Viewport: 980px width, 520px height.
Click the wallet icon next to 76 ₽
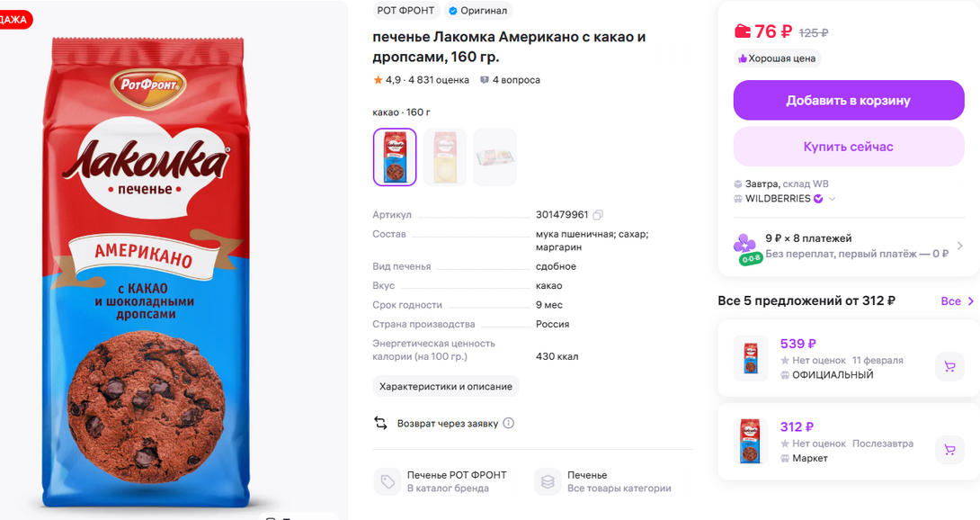click(x=743, y=31)
